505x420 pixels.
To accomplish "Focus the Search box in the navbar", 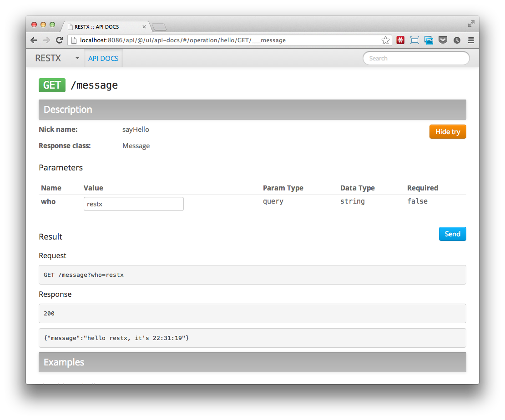I will tap(416, 58).
